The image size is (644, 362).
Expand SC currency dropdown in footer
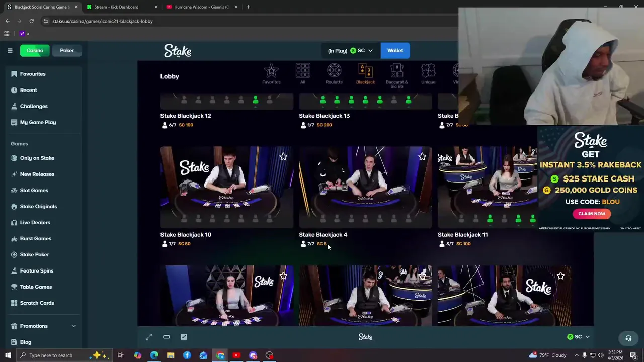(x=578, y=337)
